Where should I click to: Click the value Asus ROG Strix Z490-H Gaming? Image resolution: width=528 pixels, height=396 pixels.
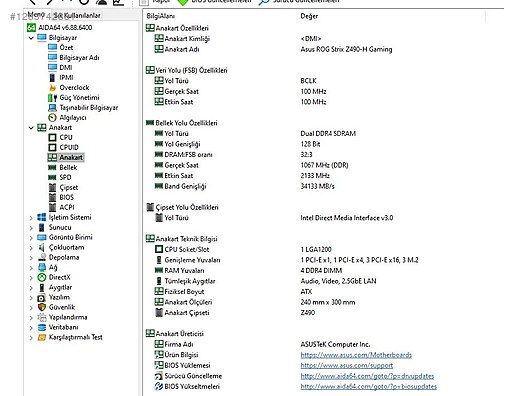point(346,49)
